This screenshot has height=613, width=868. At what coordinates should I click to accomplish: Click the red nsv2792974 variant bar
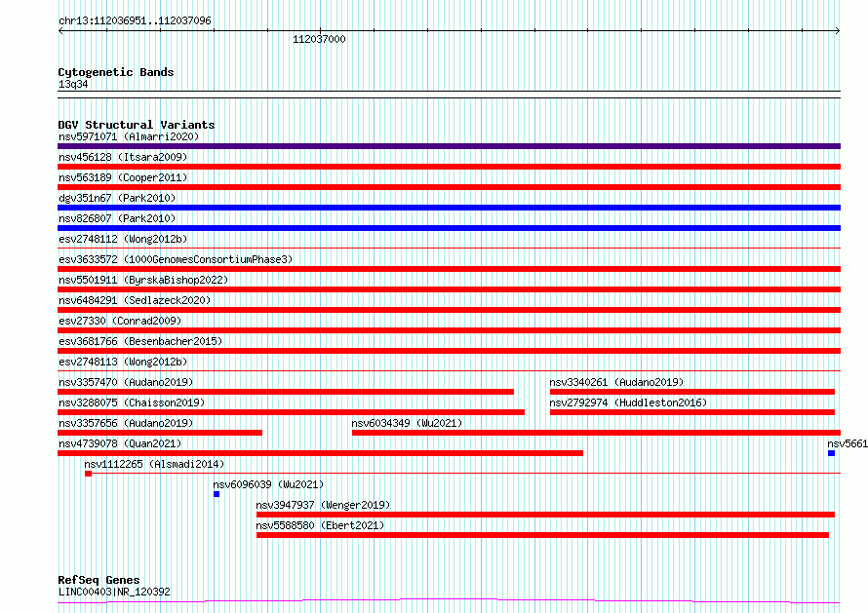coord(692,412)
